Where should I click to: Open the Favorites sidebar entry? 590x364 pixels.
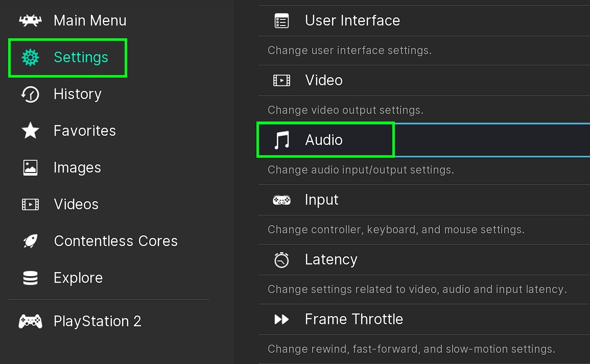(x=85, y=131)
